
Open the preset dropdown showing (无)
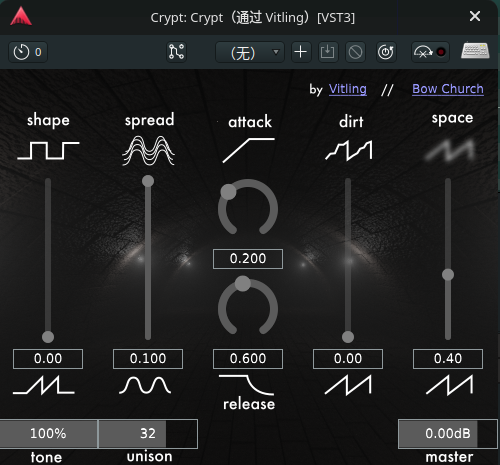pos(250,52)
